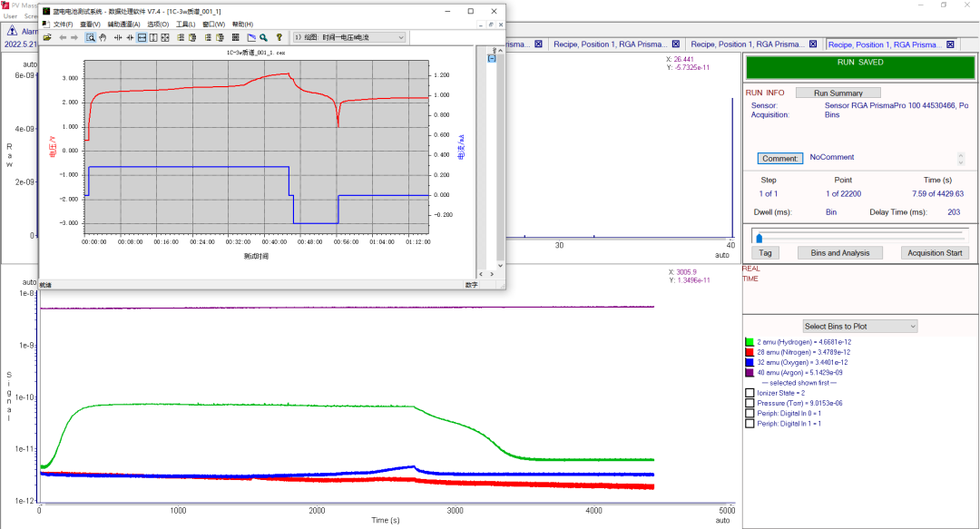Click the open file folder toolbar icon

click(46, 38)
